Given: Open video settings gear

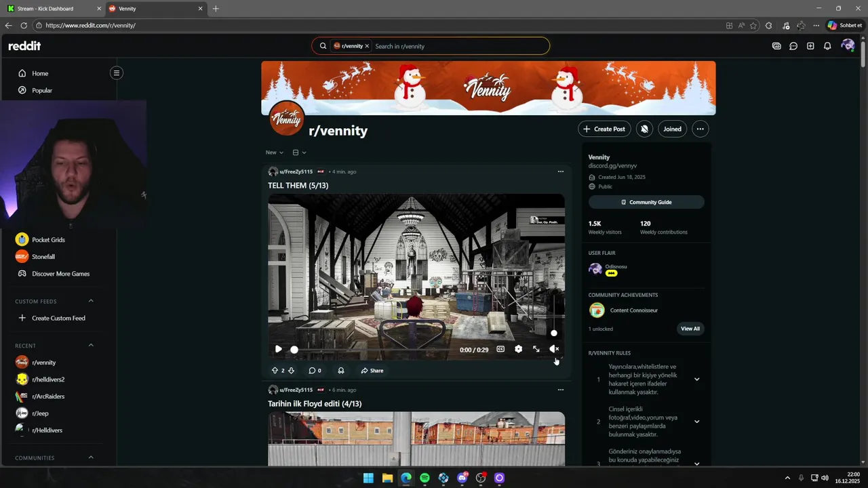Looking at the screenshot, I should [518, 349].
